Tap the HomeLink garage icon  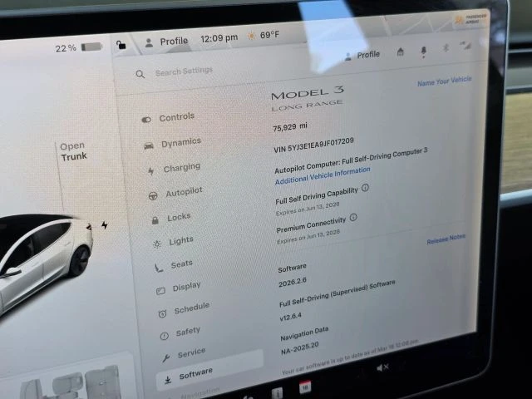point(401,52)
